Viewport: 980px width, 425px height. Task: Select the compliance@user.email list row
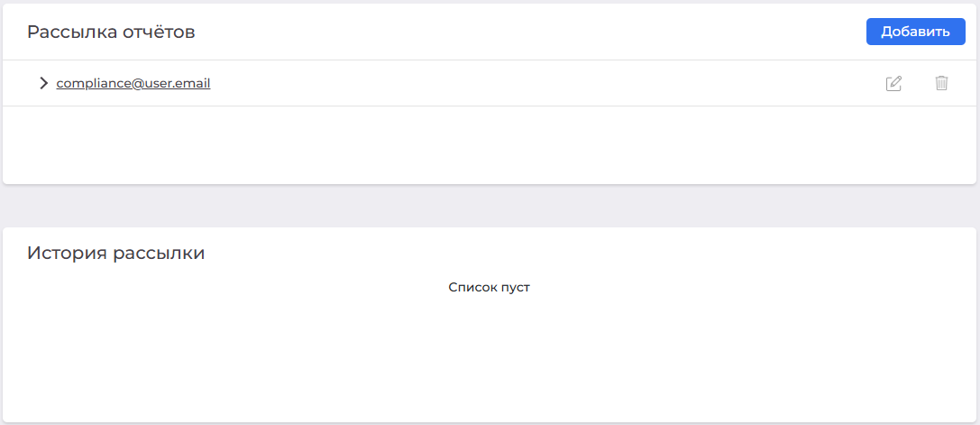coord(490,83)
